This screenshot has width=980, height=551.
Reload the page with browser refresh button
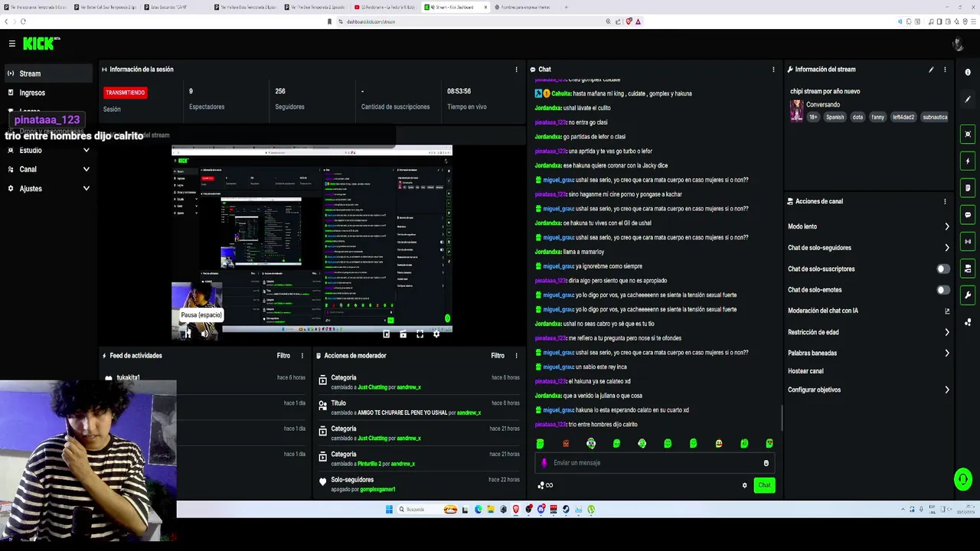(23, 21)
